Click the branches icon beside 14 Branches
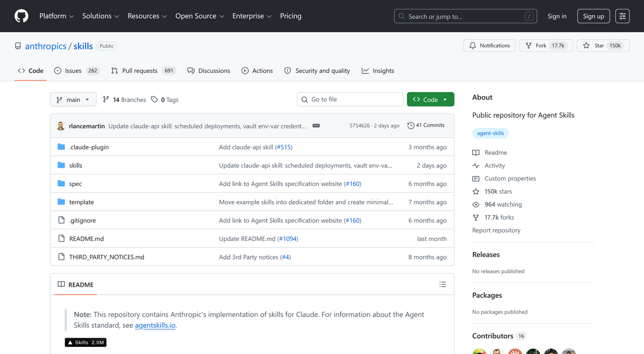Screen dimensions: 644x354 (106, 100)
